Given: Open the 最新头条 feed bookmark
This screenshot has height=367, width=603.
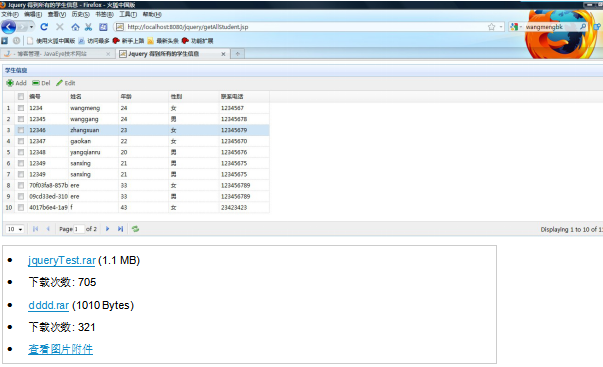Looking at the screenshot, I should (x=163, y=41).
